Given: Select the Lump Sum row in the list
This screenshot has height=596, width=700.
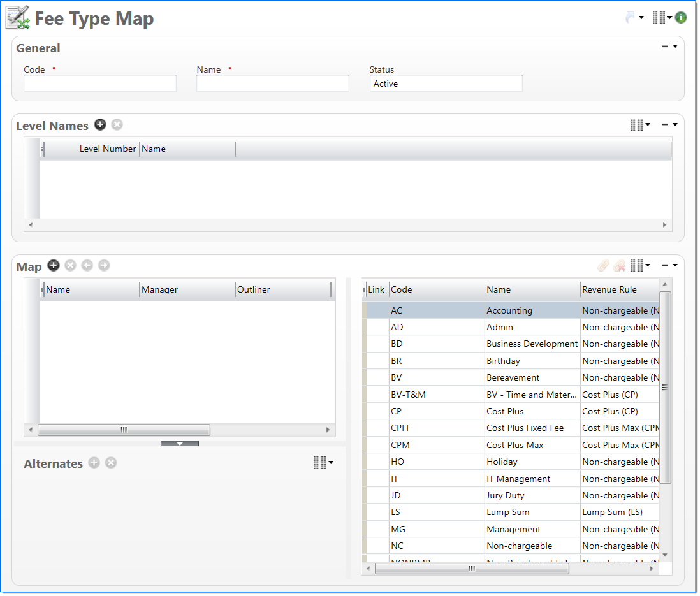Looking at the screenshot, I should (507, 512).
